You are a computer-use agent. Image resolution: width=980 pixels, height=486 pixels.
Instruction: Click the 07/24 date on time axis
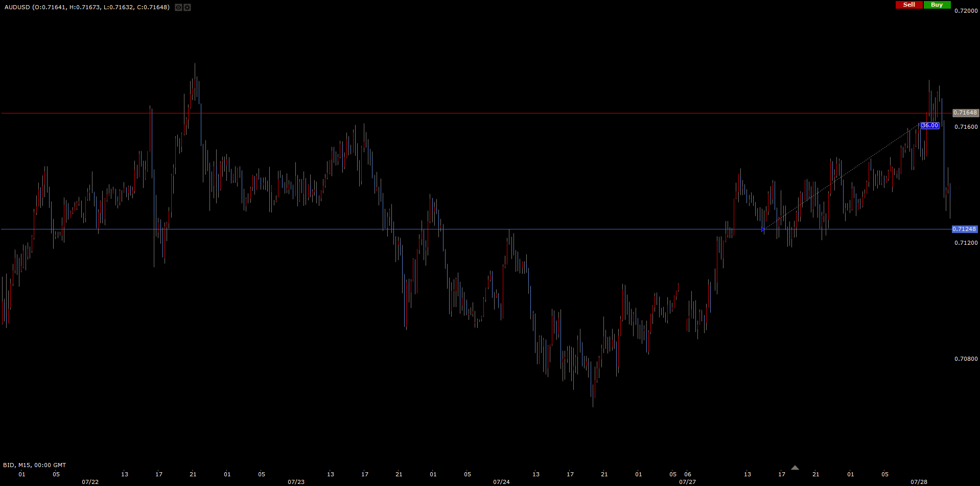click(x=501, y=482)
